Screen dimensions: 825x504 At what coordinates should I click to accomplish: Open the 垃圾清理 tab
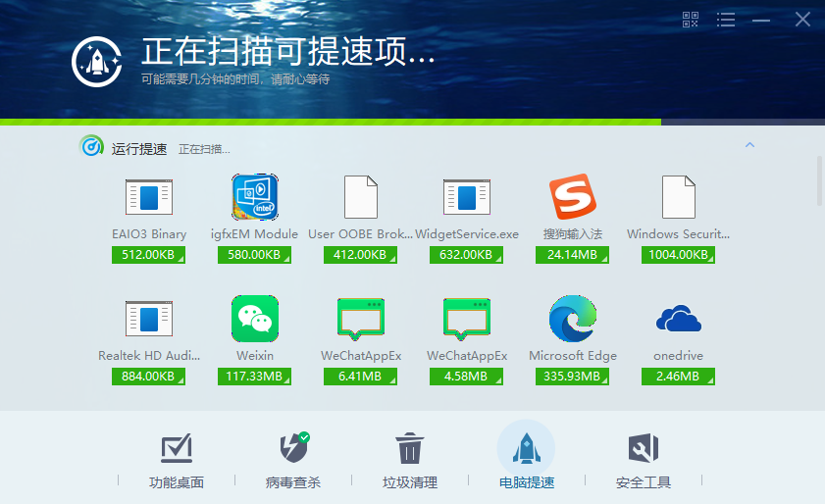coord(410,460)
